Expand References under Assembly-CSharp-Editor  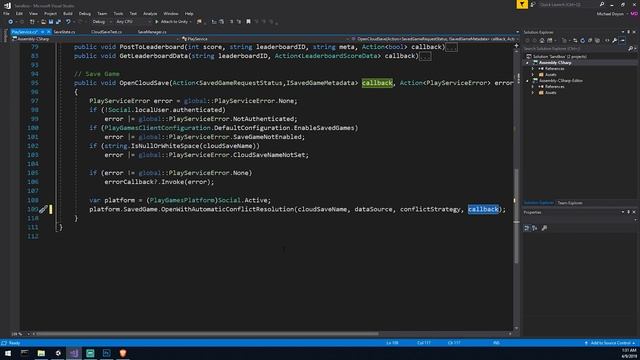coord(533,87)
